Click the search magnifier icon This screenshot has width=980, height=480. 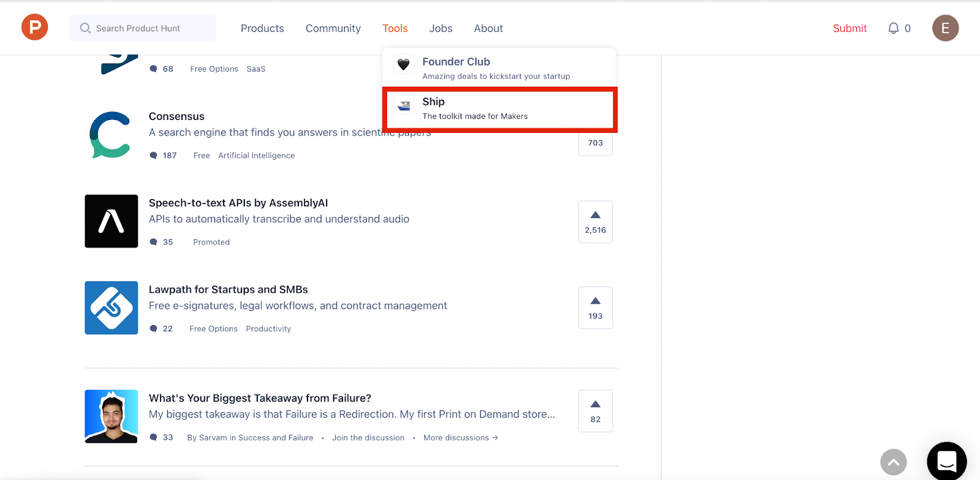click(x=85, y=28)
